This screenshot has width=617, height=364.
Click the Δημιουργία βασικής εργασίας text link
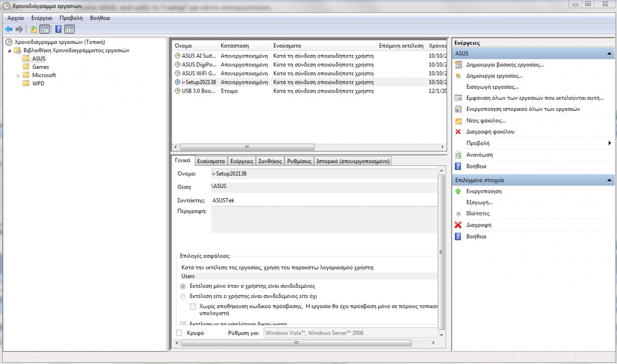pyautogui.click(x=505, y=64)
